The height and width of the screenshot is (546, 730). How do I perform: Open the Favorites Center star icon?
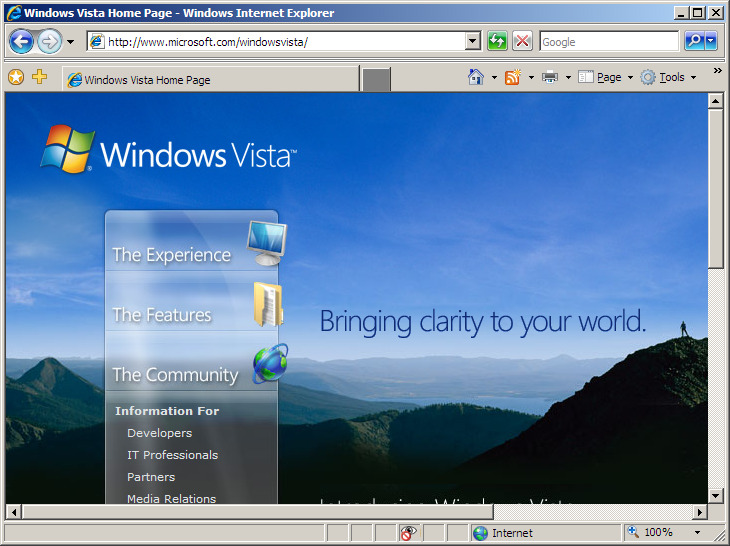click(16, 77)
